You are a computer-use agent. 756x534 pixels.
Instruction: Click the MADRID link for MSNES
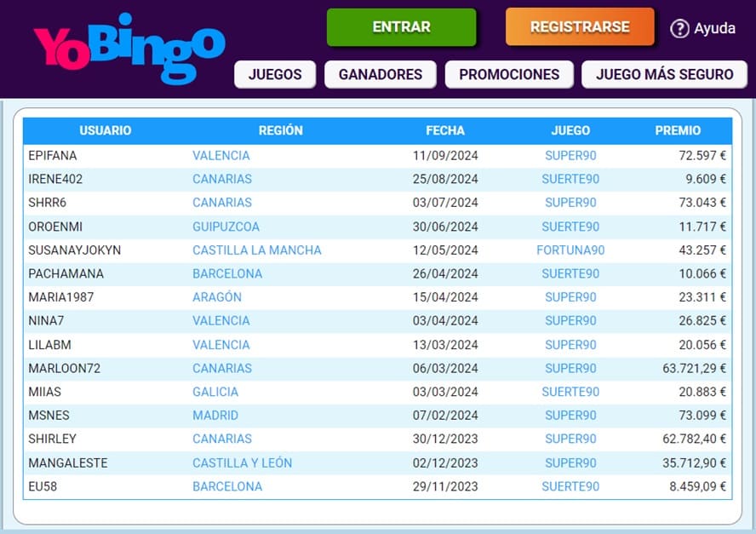tap(215, 415)
